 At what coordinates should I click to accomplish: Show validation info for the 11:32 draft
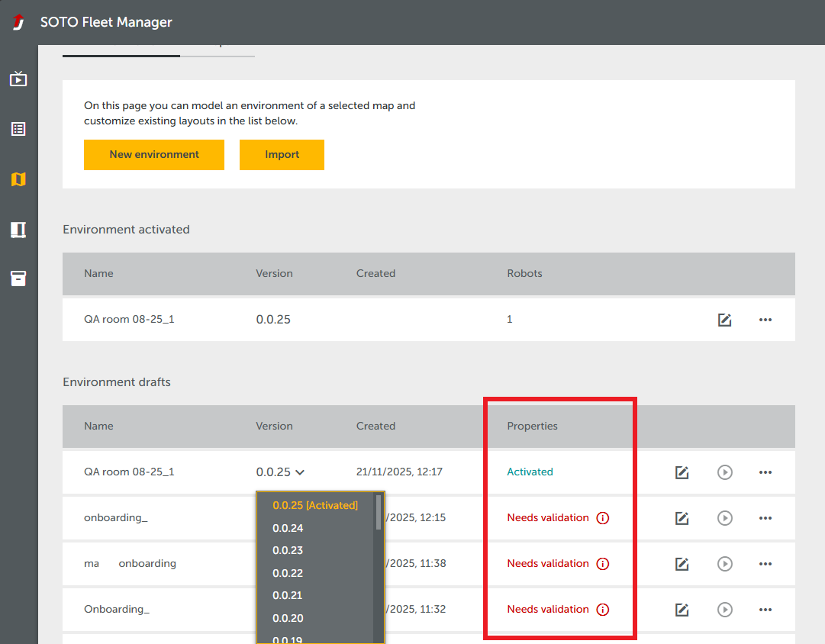[x=602, y=610]
